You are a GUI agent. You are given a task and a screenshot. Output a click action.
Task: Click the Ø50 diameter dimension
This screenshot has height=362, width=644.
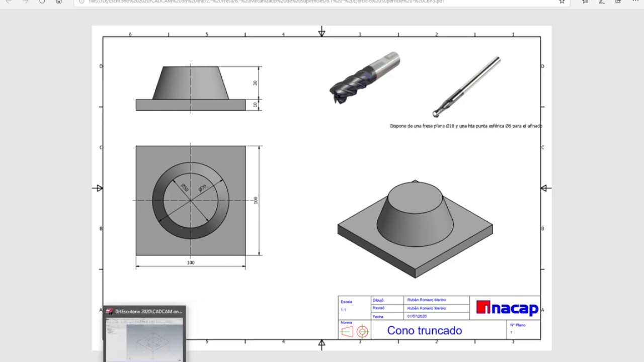pos(185,188)
